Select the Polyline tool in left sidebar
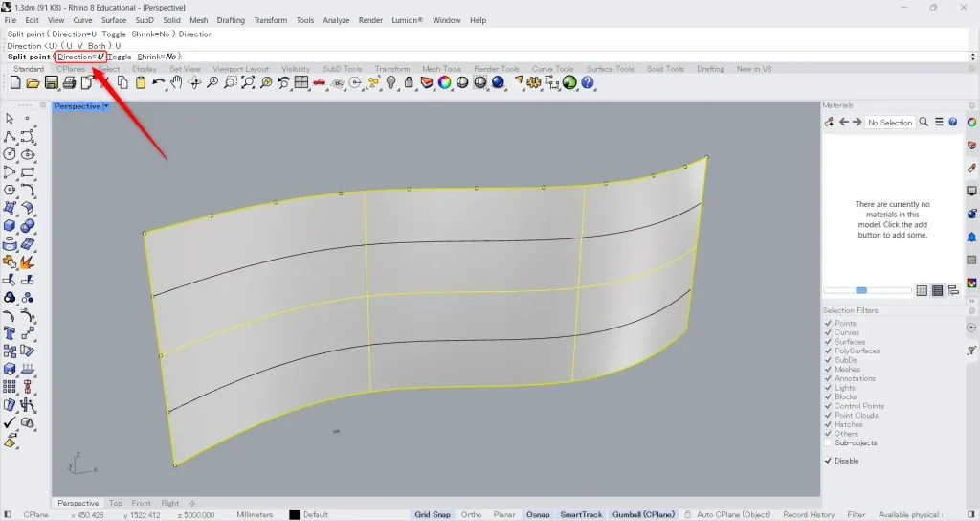The height and width of the screenshot is (521, 980). 10,136
